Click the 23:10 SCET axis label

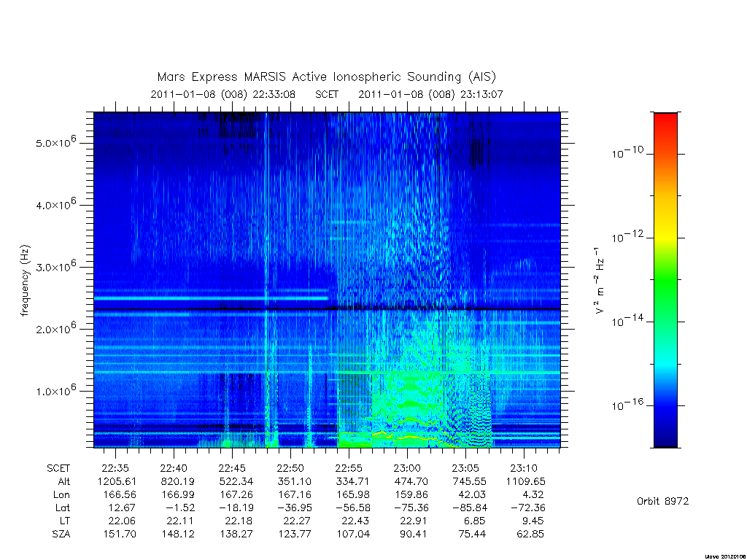pos(524,468)
